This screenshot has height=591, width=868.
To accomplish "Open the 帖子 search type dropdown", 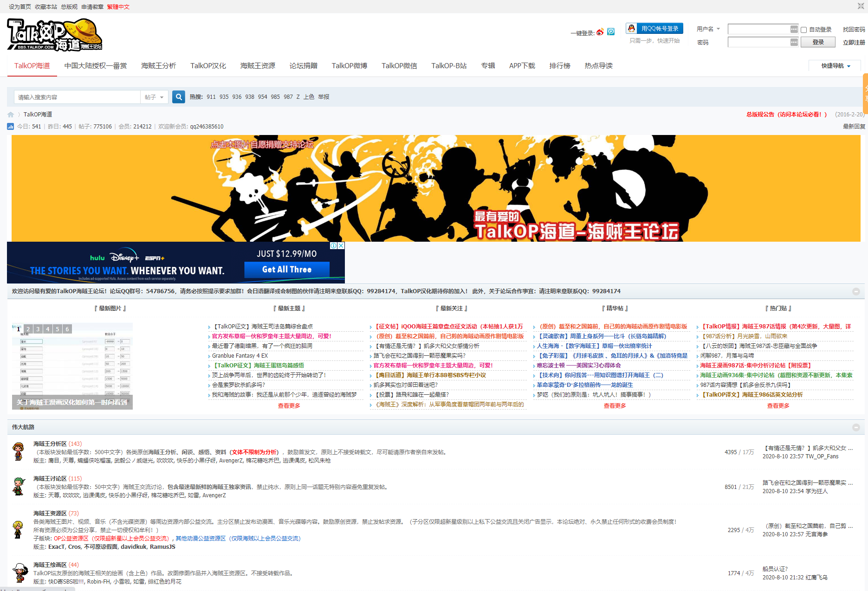I will (x=154, y=97).
